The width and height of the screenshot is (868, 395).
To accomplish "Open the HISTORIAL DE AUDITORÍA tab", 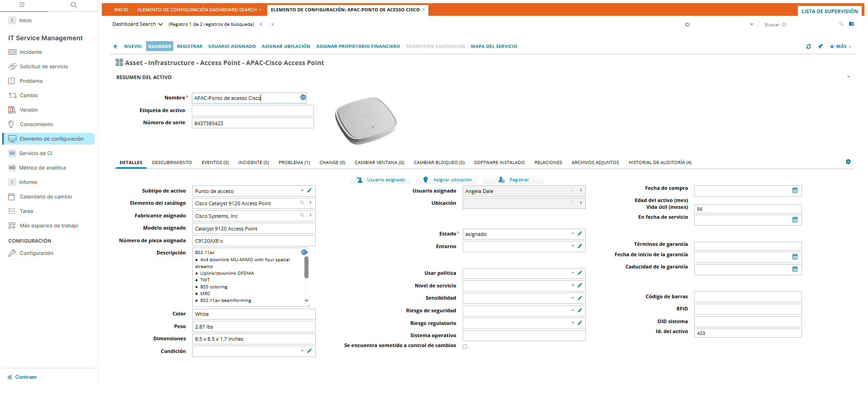I will coord(659,163).
